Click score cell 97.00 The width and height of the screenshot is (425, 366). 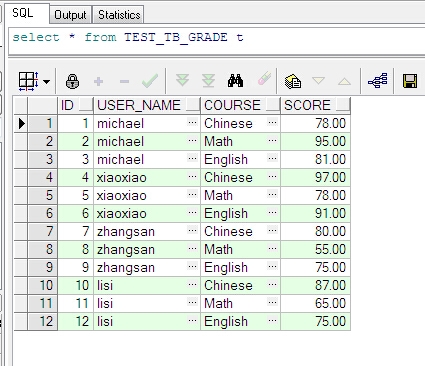click(315, 178)
